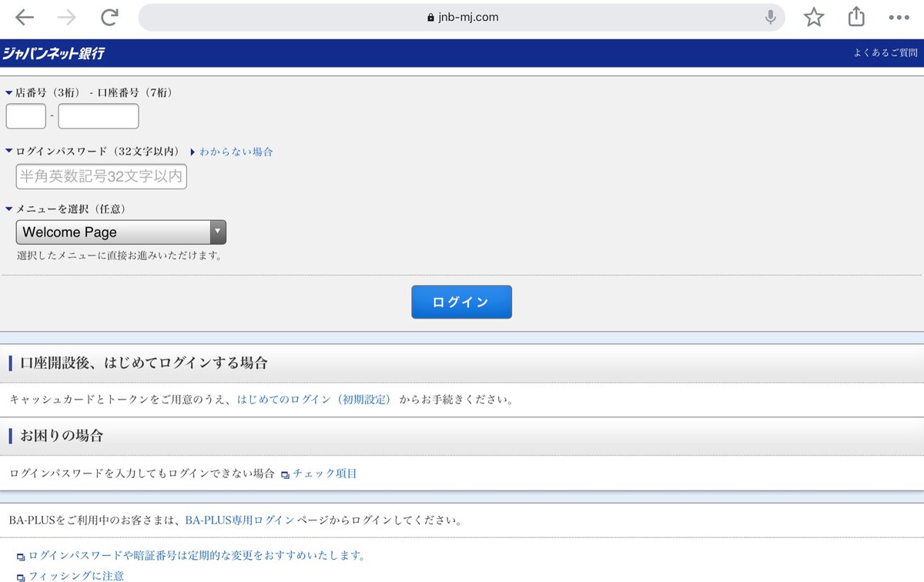Click the browser forward arrow

coord(67,17)
